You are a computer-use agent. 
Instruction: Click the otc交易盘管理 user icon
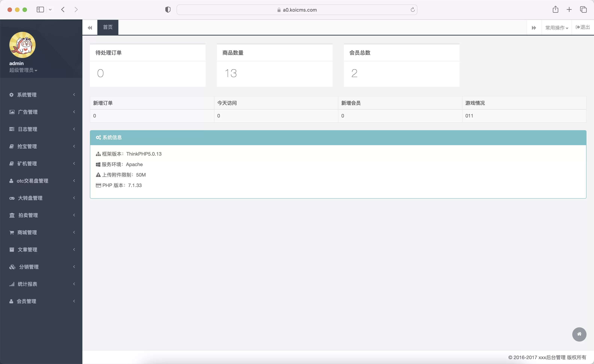11,181
